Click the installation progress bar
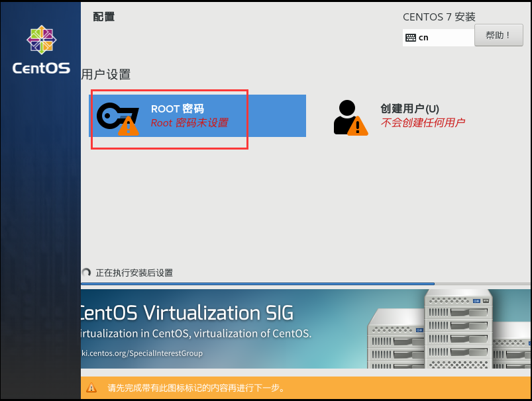The width and height of the screenshot is (532, 401). [306, 284]
